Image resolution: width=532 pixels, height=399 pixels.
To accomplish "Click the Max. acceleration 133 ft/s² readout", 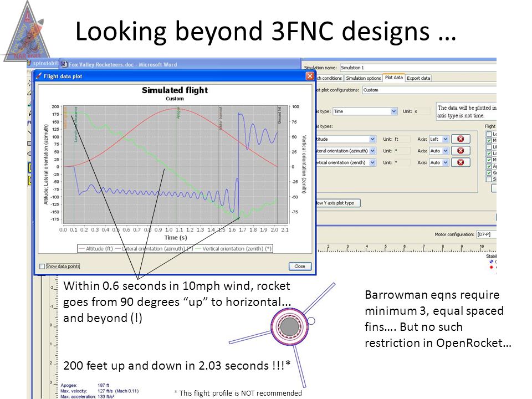I will click(88, 396).
